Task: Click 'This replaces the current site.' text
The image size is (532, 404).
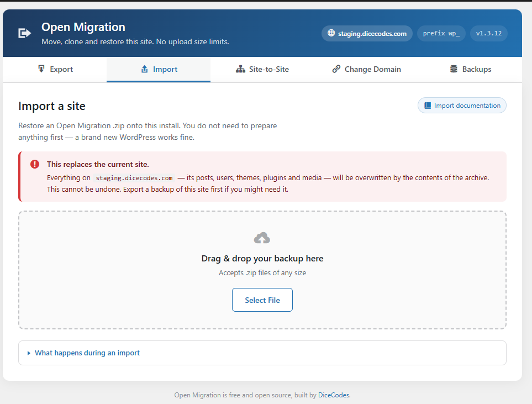Action: (x=98, y=164)
